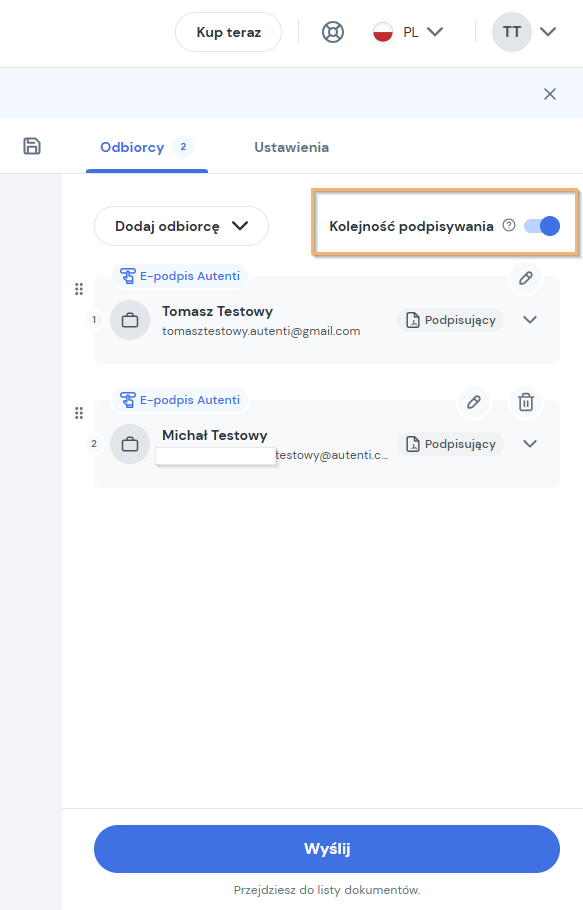Image resolution: width=583 pixels, height=910 pixels.
Task: Toggle the Kolejność podpisywania switch off
Action: [542, 226]
